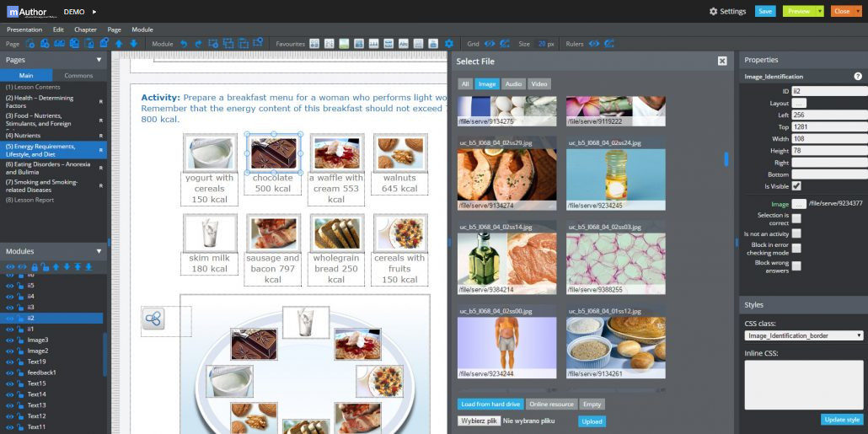This screenshot has height=434, width=868.
Task: Toggle grid visibility eye icon
Action: click(490, 44)
